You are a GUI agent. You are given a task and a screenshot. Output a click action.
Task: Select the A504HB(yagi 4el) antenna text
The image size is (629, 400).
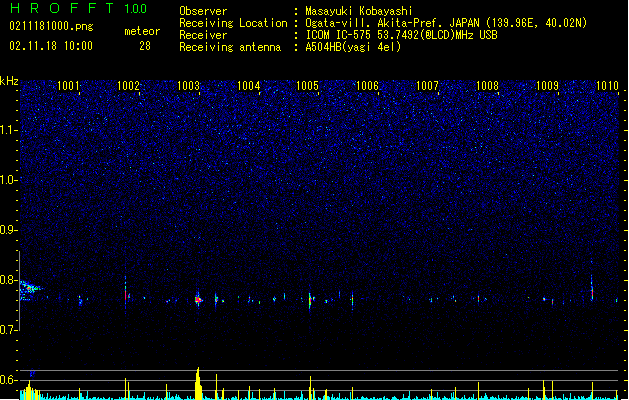353,47
